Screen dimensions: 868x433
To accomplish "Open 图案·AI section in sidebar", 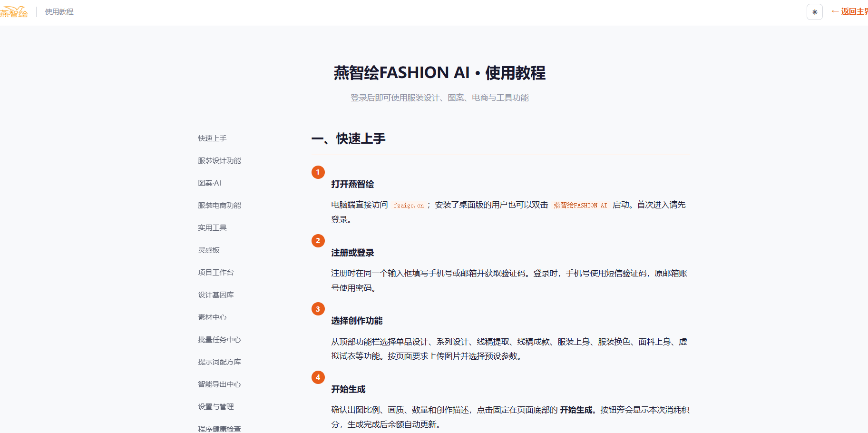I will [x=209, y=183].
